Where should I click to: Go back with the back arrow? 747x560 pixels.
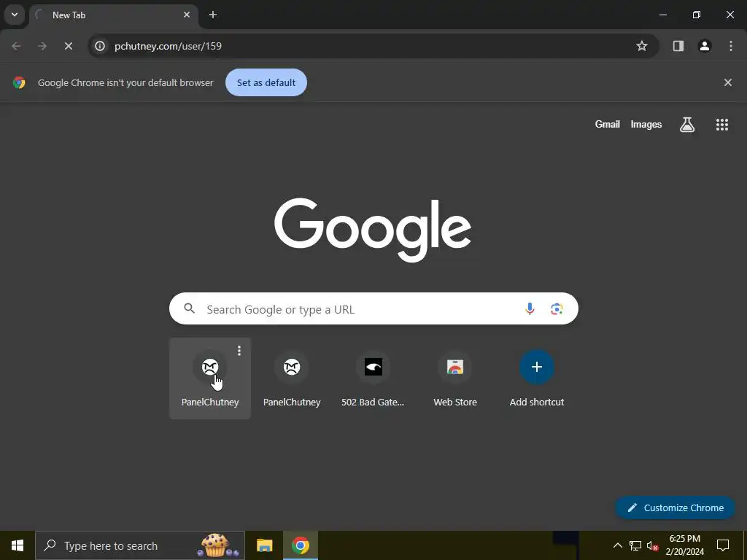click(x=16, y=46)
